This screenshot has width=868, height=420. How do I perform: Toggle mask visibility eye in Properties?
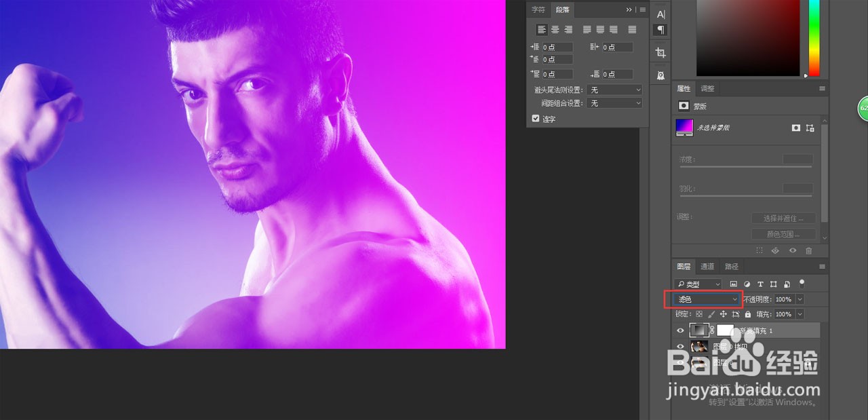(x=792, y=250)
